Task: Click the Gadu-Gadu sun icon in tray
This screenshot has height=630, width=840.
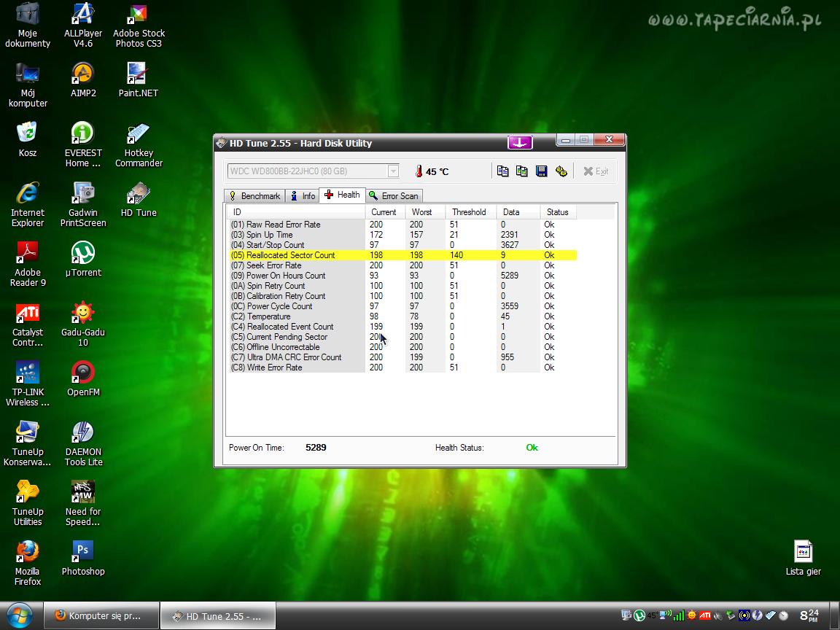Action: click(x=692, y=615)
